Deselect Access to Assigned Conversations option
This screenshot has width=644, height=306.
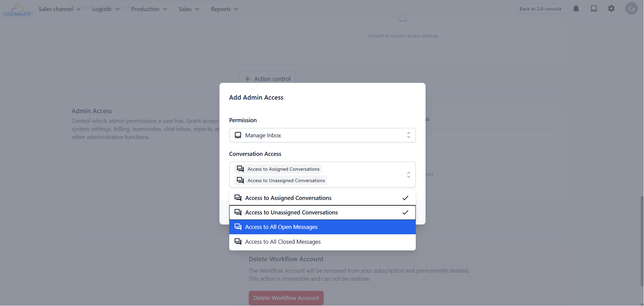point(322,198)
